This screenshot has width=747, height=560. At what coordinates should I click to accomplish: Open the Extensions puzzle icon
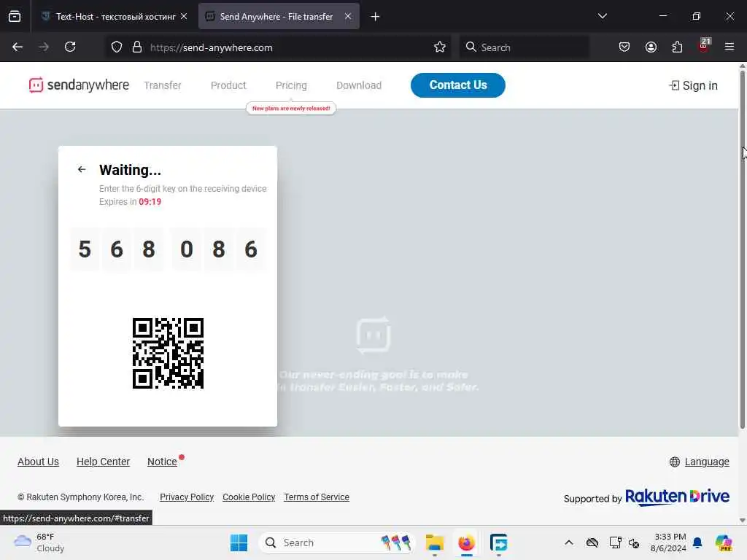pyautogui.click(x=677, y=47)
